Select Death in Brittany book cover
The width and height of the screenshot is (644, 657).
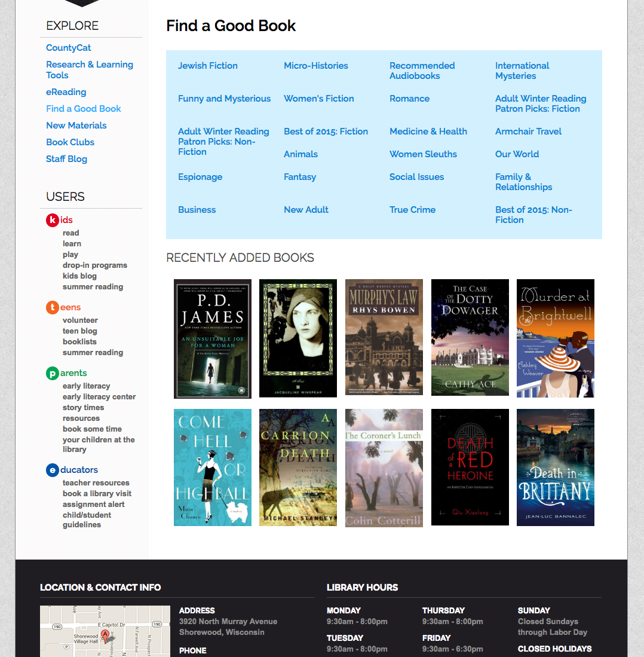point(556,467)
